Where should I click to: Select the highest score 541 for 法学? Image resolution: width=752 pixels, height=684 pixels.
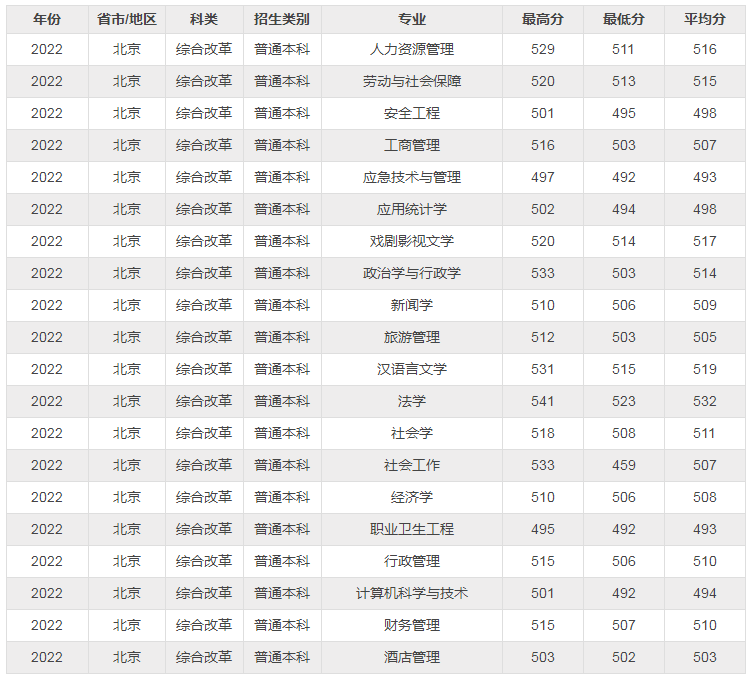pyautogui.click(x=542, y=401)
